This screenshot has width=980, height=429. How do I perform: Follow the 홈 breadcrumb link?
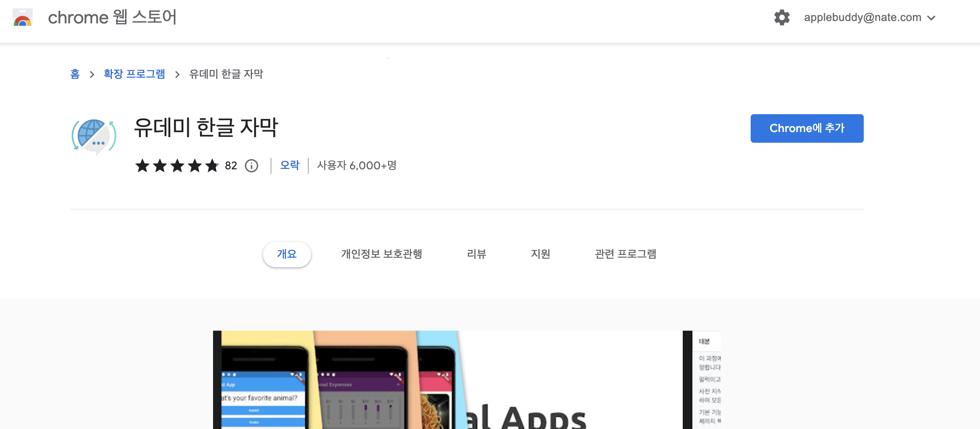(x=75, y=74)
